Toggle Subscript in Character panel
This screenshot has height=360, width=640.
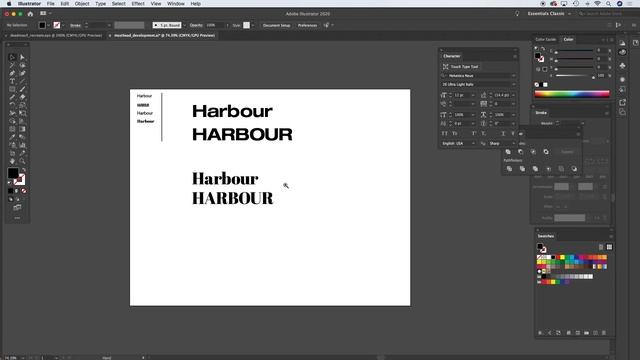[x=484, y=133]
